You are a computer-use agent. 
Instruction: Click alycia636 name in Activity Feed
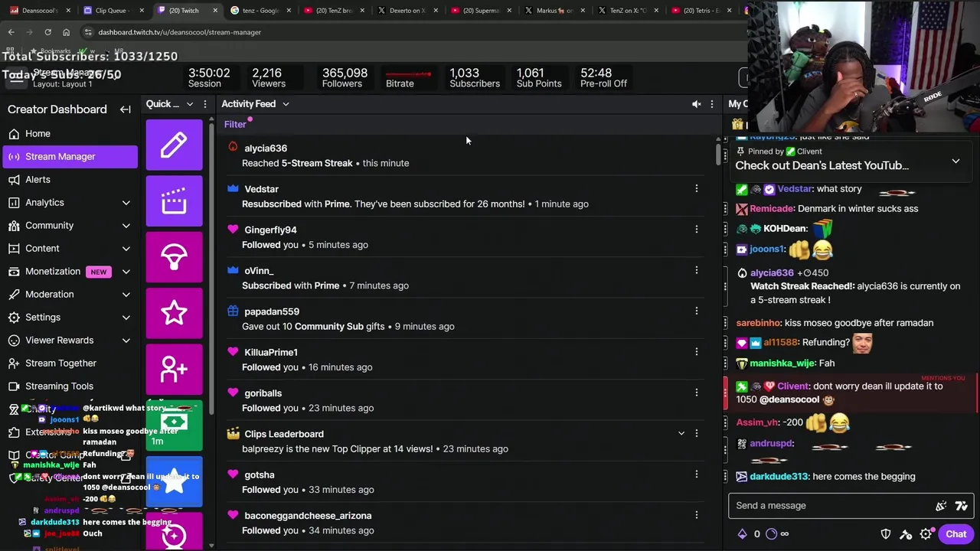click(x=266, y=148)
